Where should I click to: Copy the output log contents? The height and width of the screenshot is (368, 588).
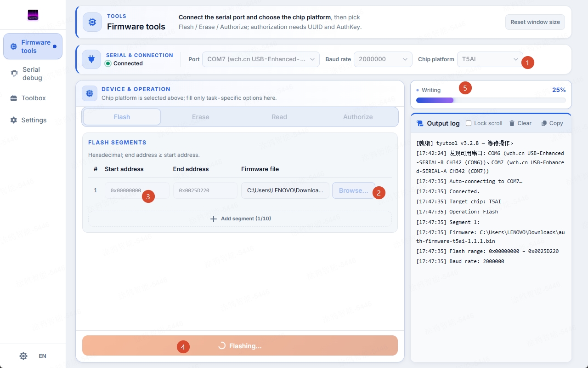point(552,123)
